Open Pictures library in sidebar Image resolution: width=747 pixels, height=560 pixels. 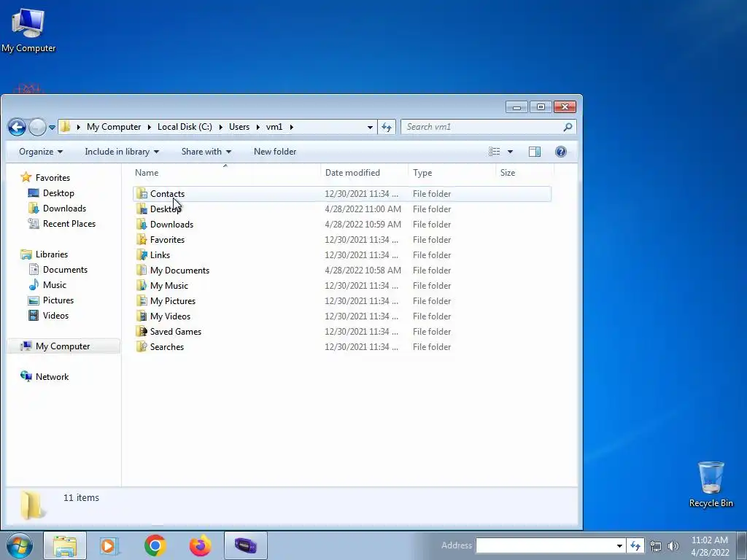(x=50, y=300)
